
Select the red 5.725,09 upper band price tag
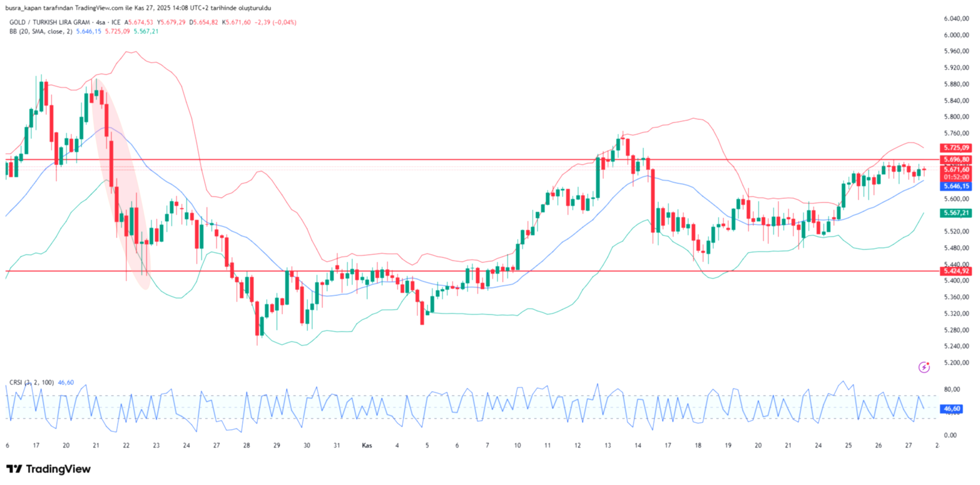(955, 148)
